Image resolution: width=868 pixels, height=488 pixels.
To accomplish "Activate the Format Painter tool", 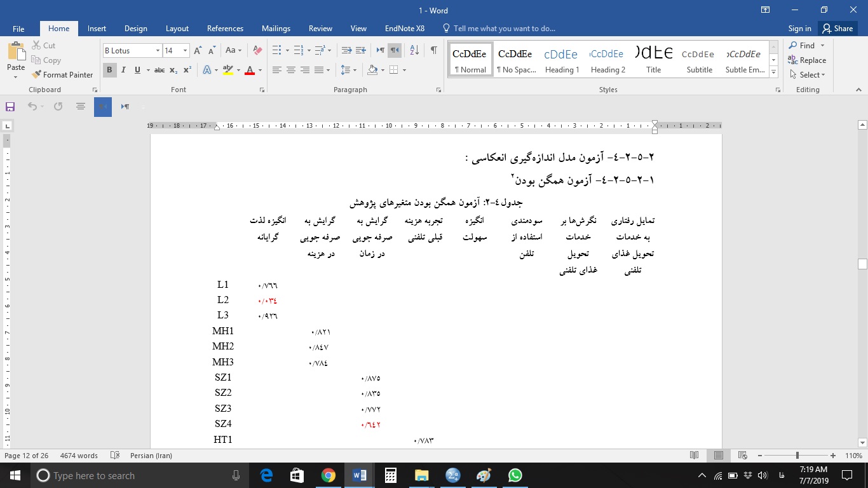I will coord(62,74).
